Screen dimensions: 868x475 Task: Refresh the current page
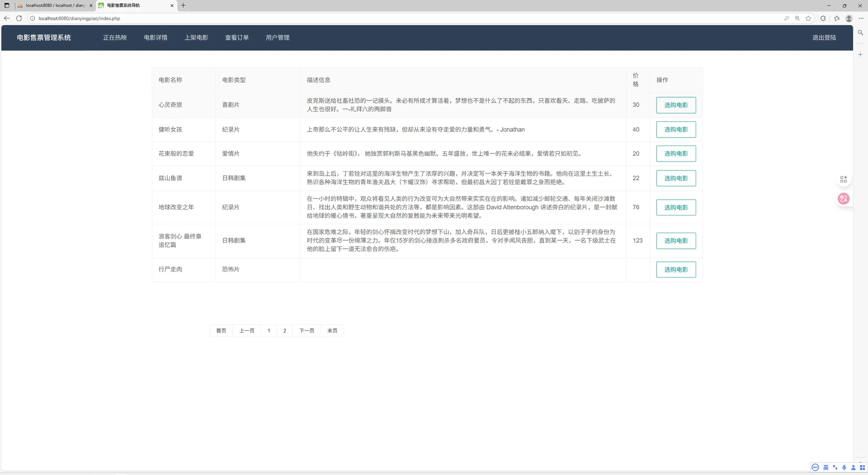19,18
